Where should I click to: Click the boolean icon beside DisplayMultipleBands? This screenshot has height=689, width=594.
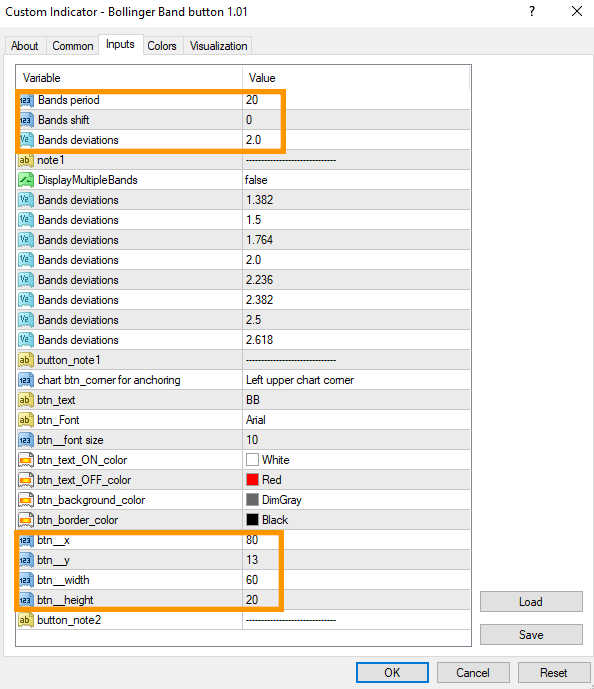click(26, 180)
